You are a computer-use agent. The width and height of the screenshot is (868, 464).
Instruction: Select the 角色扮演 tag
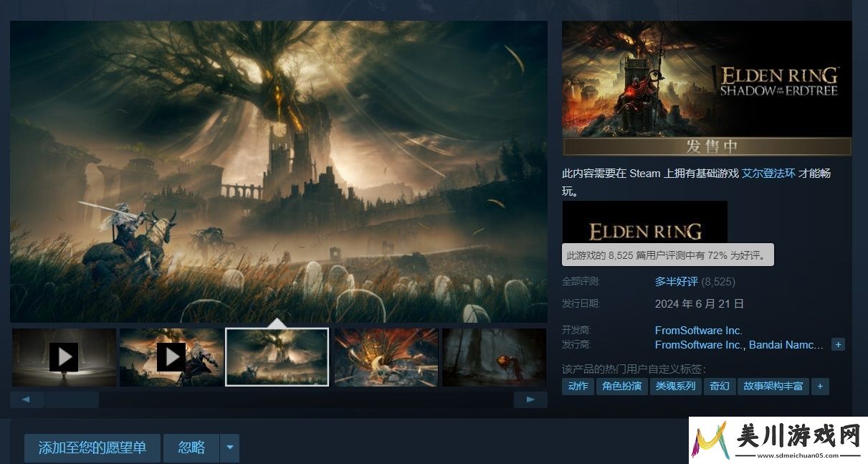click(621, 387)
